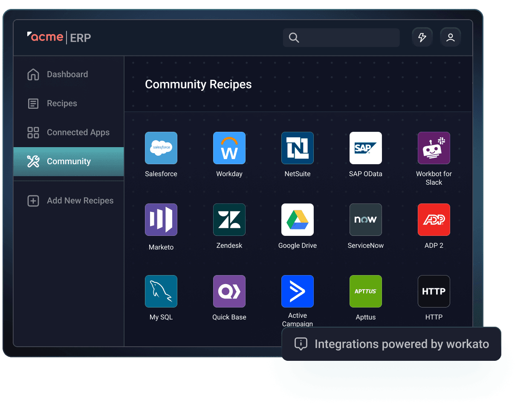532x412 pixels.
Task: Choose the Google Drive icon
Action: [x=298, y=220]
